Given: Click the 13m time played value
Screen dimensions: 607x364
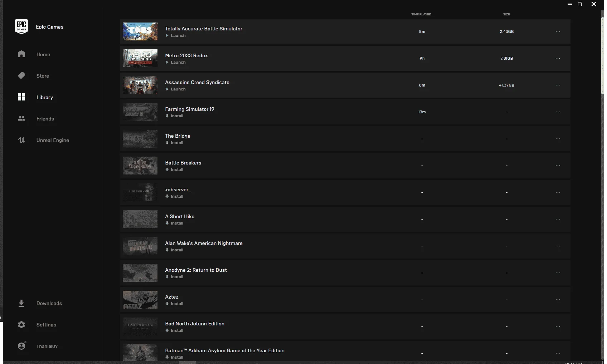Looking at the screenshot, I should click(422, 112).
